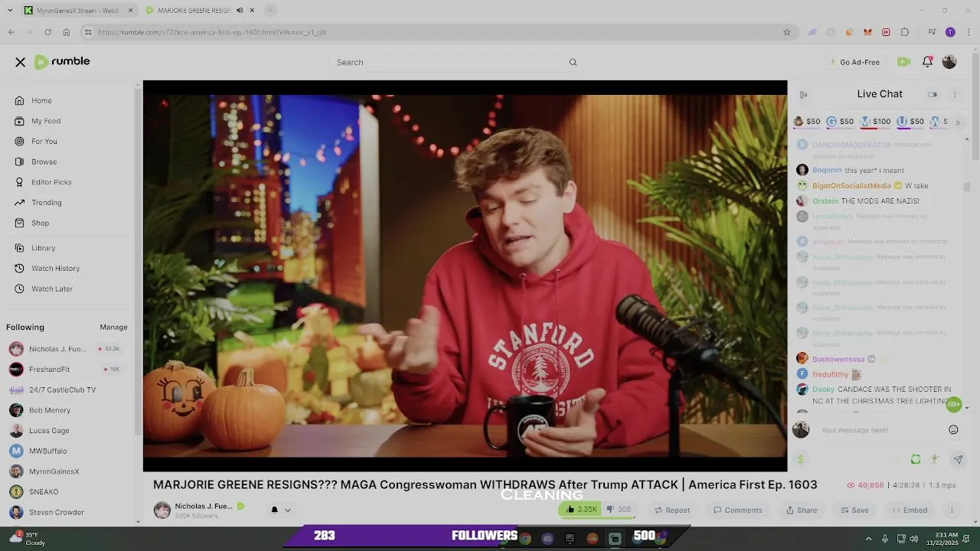Open MWBuffalo channel
Viewport: 980px width, 551px height.
coord(47,451)
